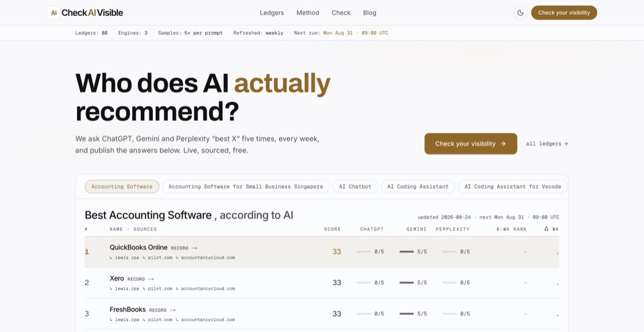Click header Check your visibility button
Image resolution: width=644 pixels, height=332 pixels.
tap(564, 13)
